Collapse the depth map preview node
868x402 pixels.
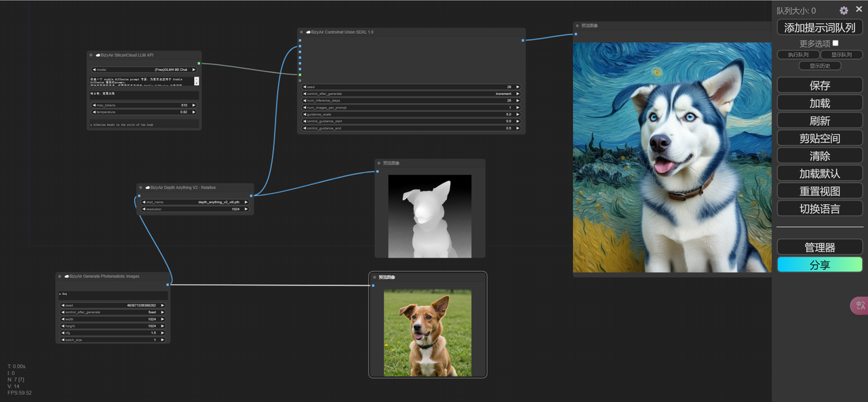(378, 163)
